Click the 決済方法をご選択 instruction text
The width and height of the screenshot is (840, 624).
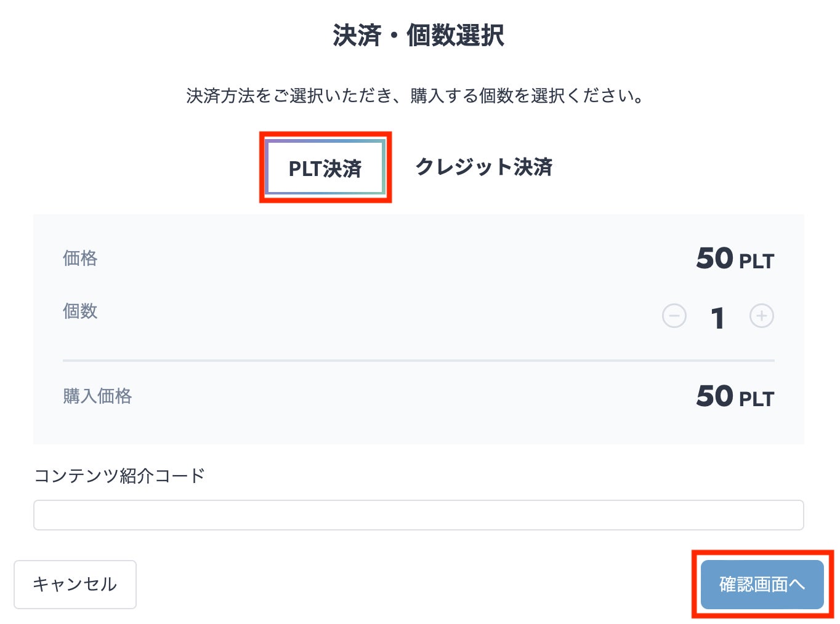[x=415, y=96]
